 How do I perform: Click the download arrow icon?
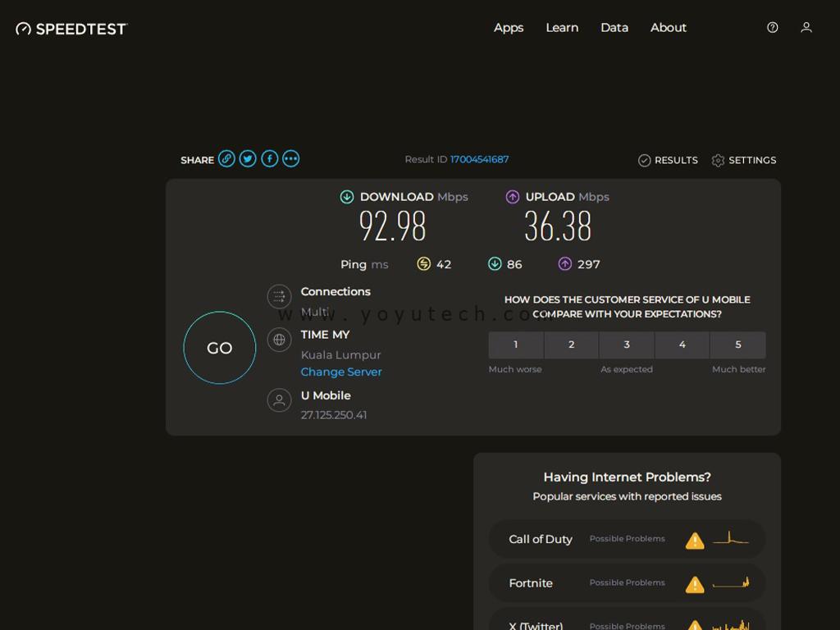point(347,197)
